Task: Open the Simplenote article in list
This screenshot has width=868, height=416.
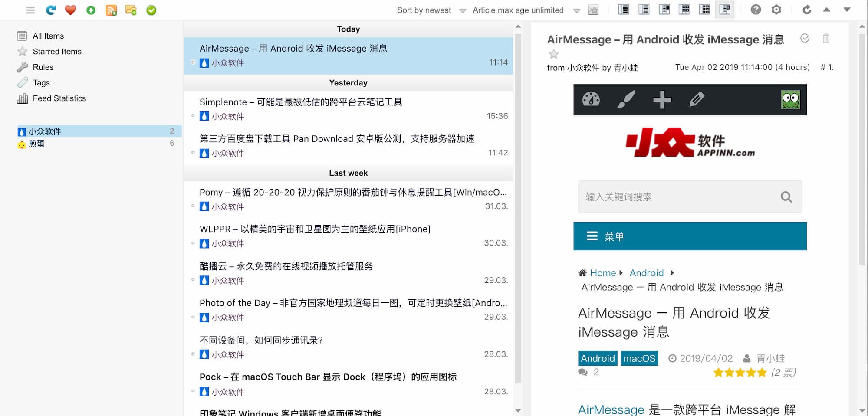Action: coord(349,109)
